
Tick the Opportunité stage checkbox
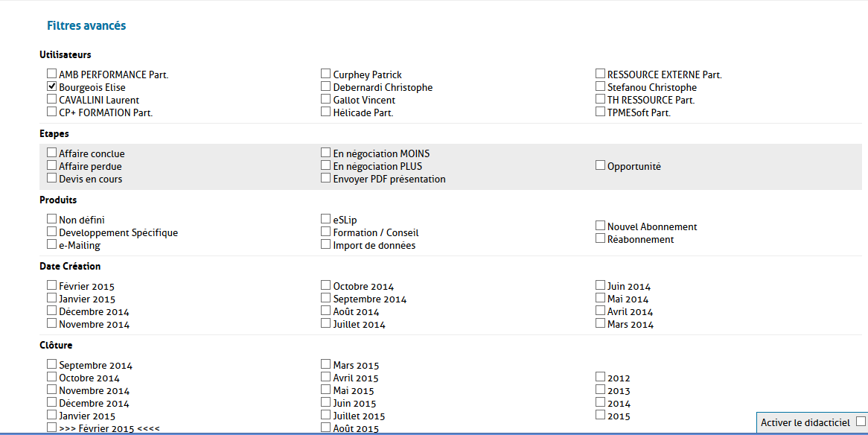pyautogui.click(x=600, y=165)
